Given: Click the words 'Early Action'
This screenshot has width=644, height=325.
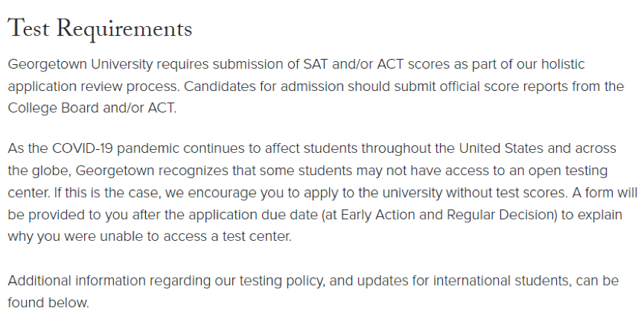Looking at the screenshot, I should [334, 215].
